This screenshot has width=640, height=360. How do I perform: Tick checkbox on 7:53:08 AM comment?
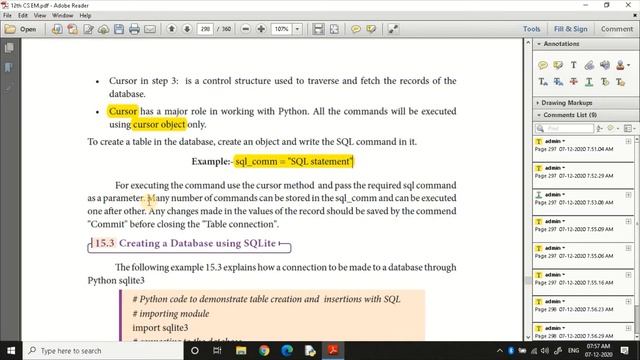coord(628,195)
